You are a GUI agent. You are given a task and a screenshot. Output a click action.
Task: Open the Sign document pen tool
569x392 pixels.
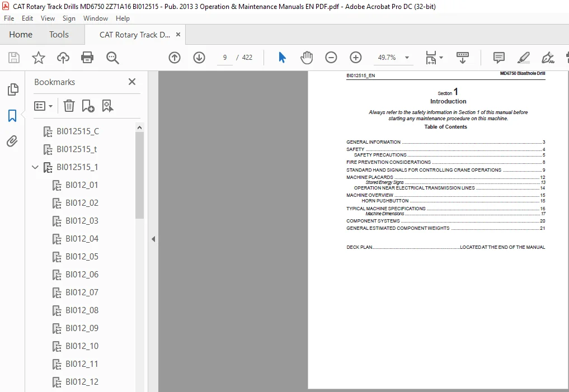click(x=548, y=58)
